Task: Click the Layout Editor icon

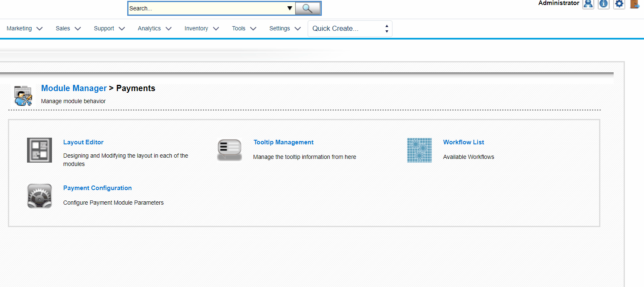Action: 39,150
